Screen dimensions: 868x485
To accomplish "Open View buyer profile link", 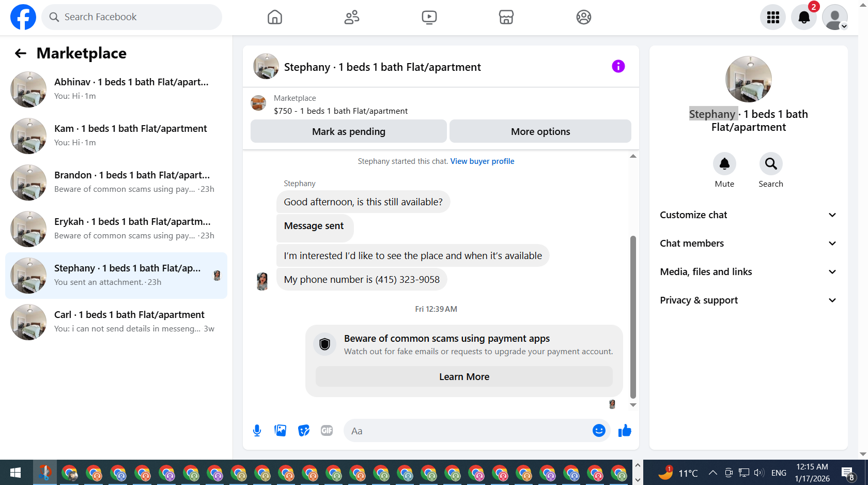I will coord(482,161).
